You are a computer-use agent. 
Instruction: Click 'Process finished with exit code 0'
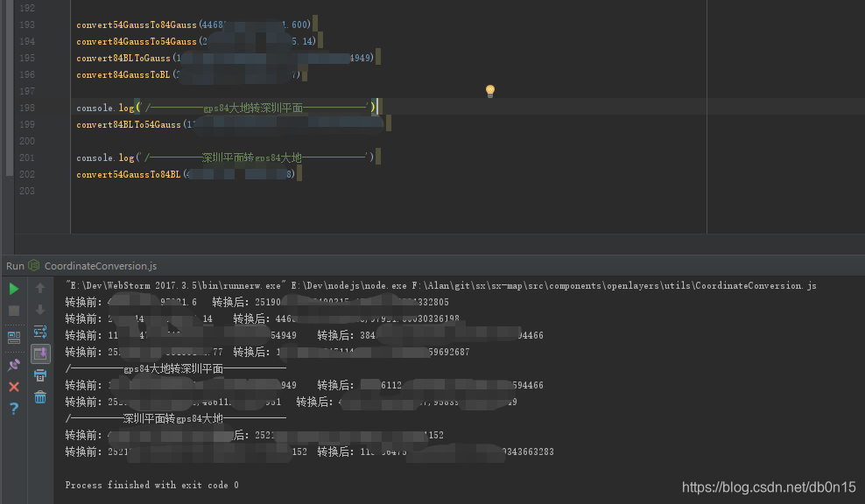tap(151, 486)
